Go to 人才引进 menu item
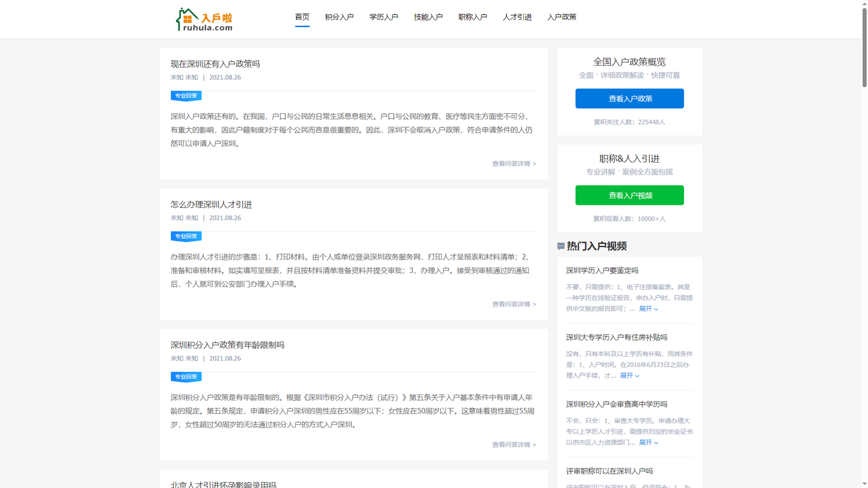This screenshot has height=488, width=868. pyautogui.click(x=517, y=17)
